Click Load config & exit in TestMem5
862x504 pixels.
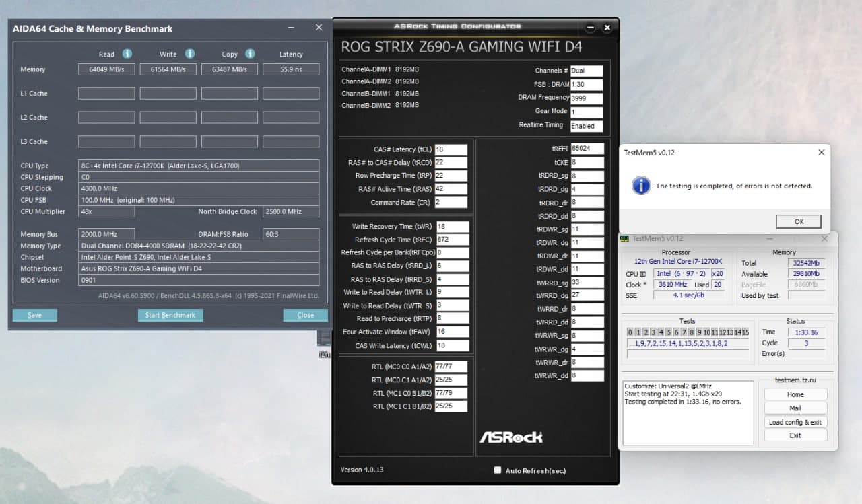click(795, 422)
